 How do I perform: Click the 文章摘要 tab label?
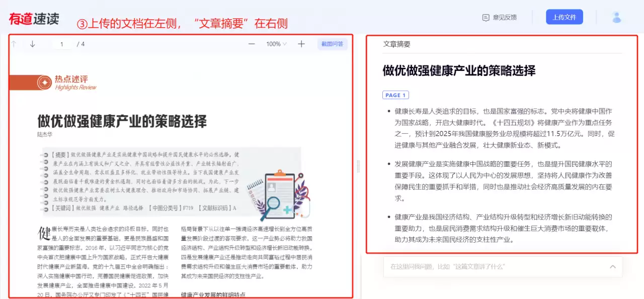pos(396,44)
